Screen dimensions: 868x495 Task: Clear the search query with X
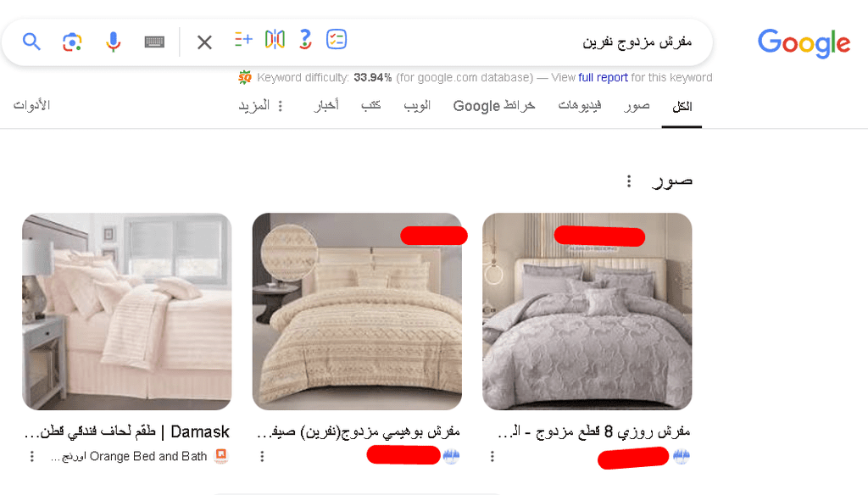click(204, 42)
